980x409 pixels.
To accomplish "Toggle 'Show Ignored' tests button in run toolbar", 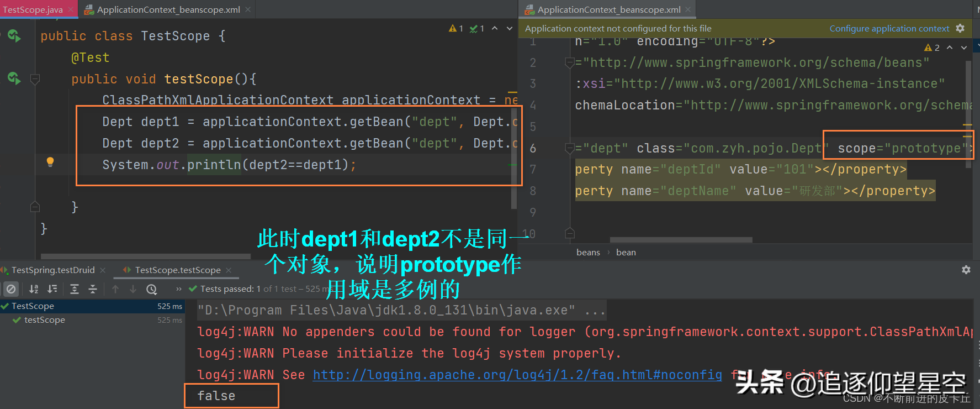I will 11,289.
